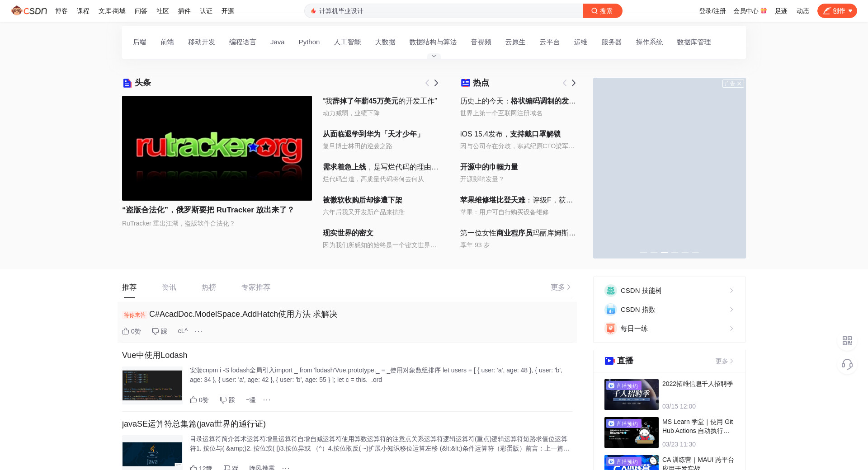Go to next 热点 page
The width and height of the screenshot is (868, 470).
pyautogui.click(x=573, y=83)
